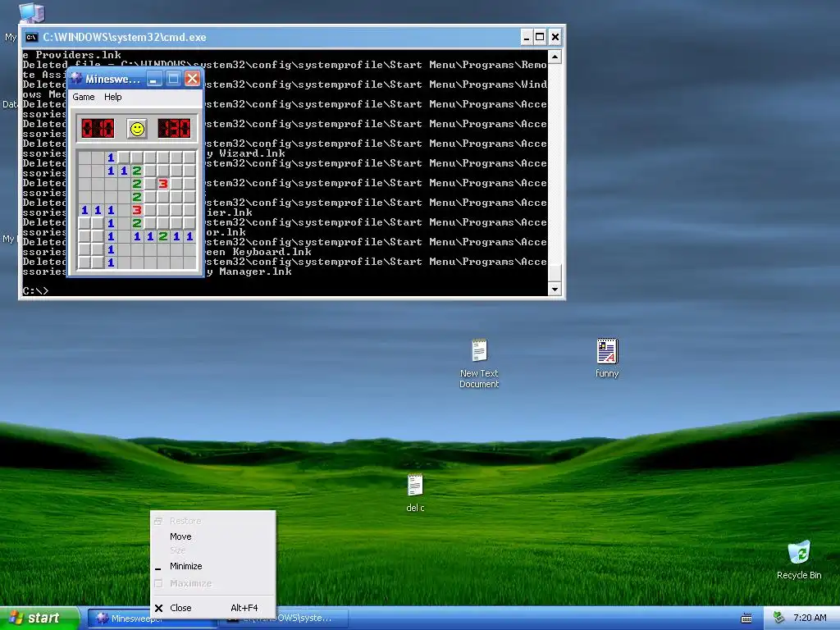Viewport: 840px width, 630px height.
Task: Click the My Computer icon behind cmd window
Action: click(x=32, y=13)
